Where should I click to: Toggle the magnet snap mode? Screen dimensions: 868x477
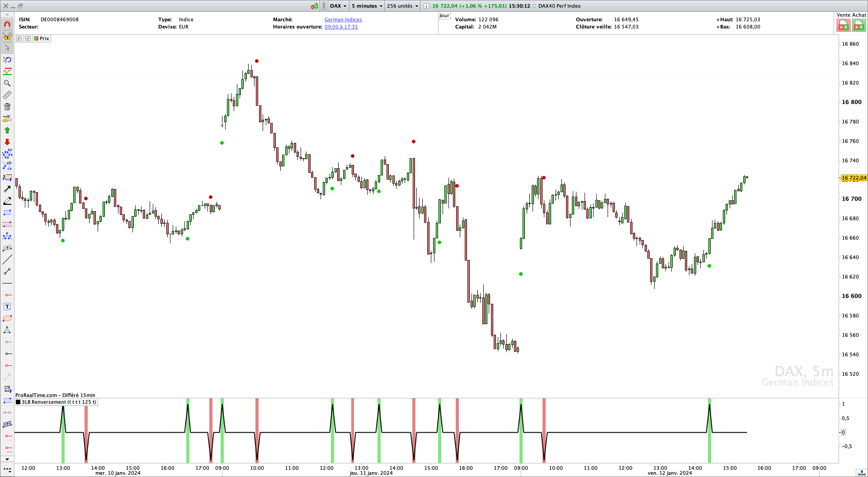7,24
